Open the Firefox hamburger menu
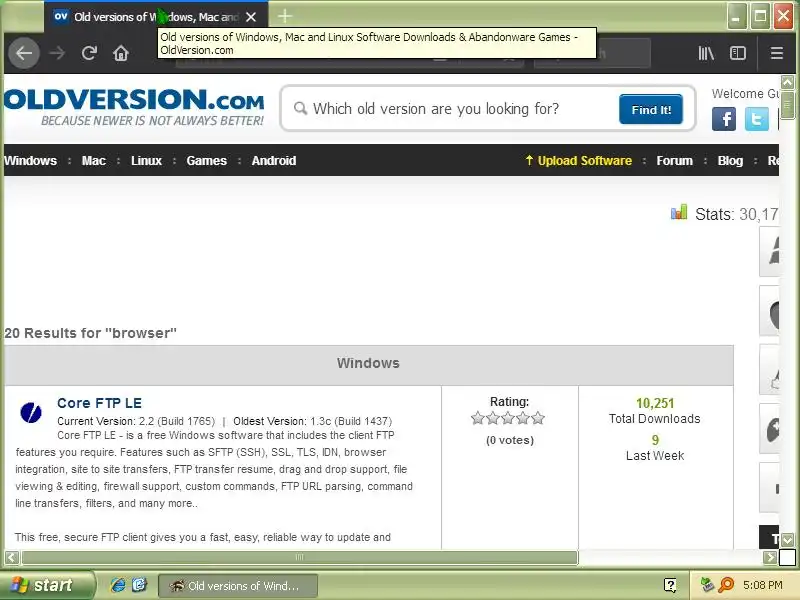The width and height of the screenshot is (800, 600). point(777,53)
